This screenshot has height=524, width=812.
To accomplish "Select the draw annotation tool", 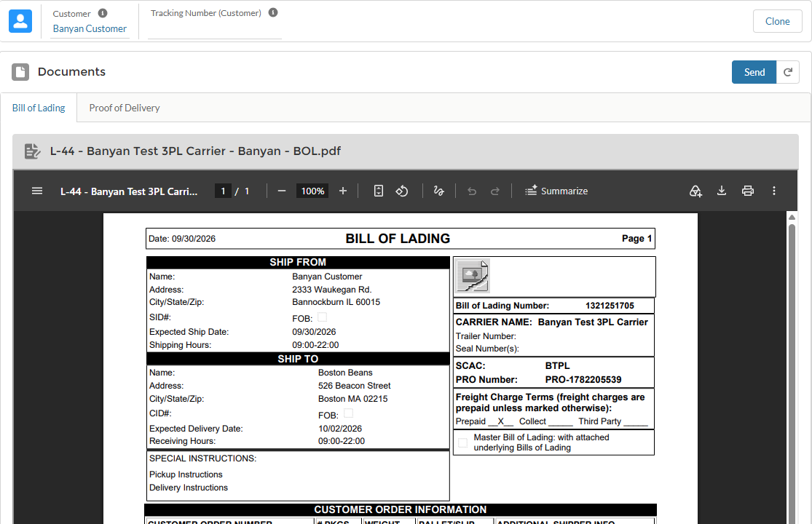I will pyautogui.click(x=438, y=191).
